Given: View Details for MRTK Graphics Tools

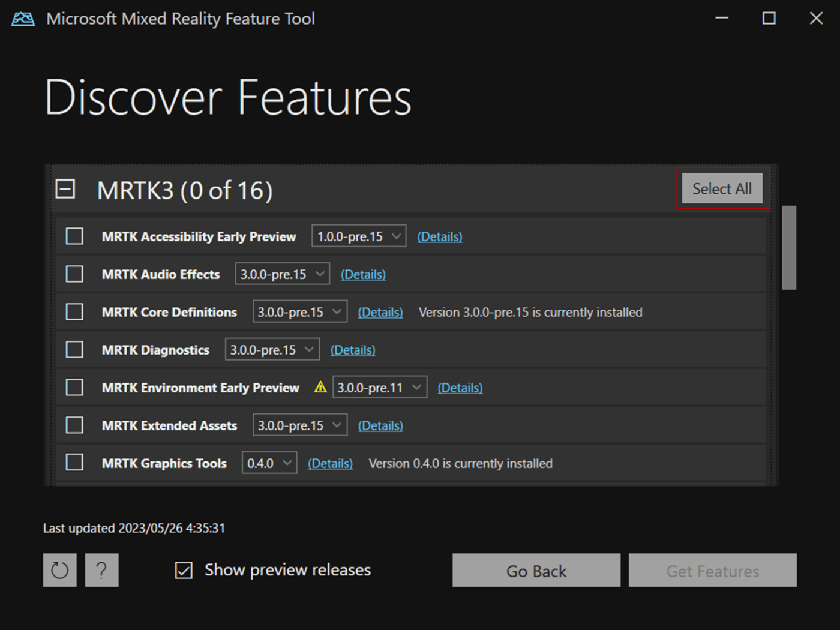Looking at the screenshot, I should tap(331, 463).
